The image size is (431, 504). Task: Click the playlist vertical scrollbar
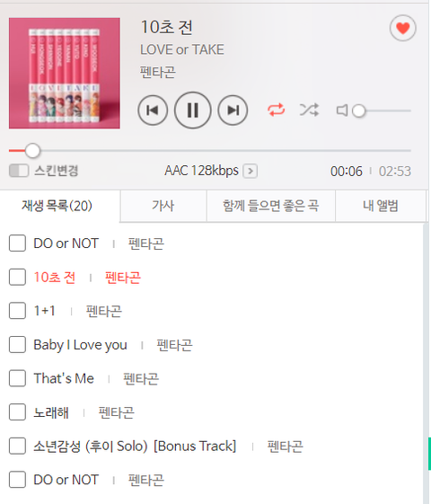pos(427,363)
